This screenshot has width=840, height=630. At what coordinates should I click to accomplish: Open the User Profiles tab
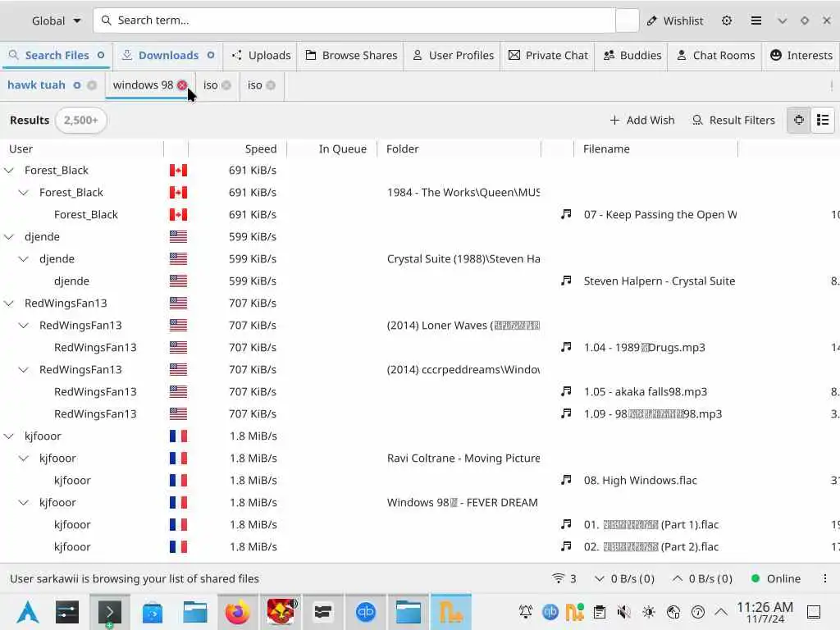453,55
